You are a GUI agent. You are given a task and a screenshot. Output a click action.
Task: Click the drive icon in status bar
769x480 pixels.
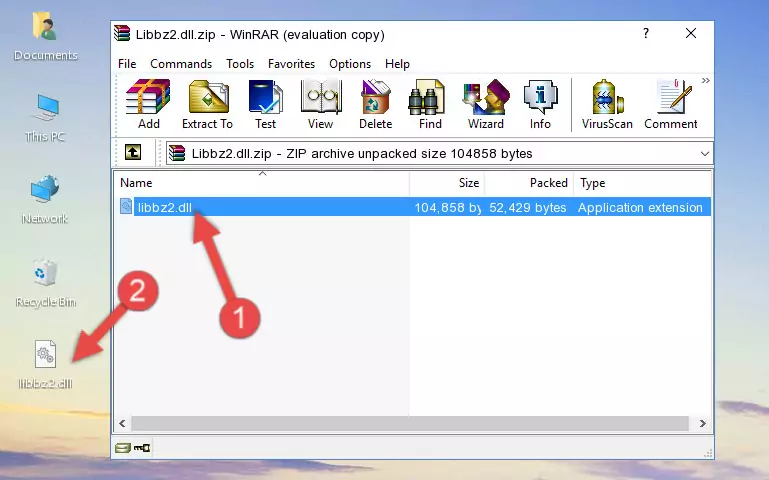click(123, 448)
